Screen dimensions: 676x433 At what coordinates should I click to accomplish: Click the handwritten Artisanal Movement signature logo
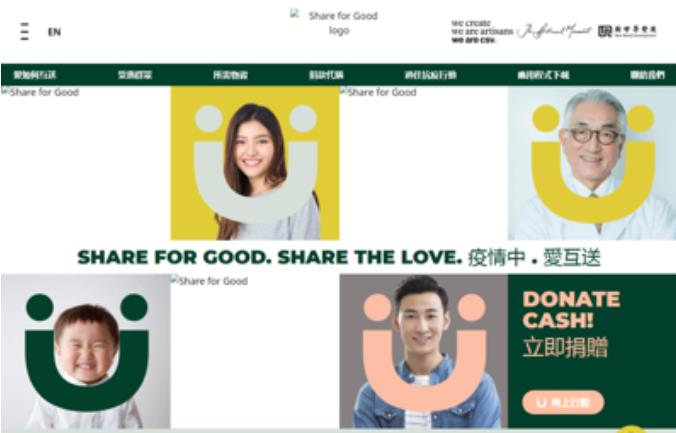(554, 31)
